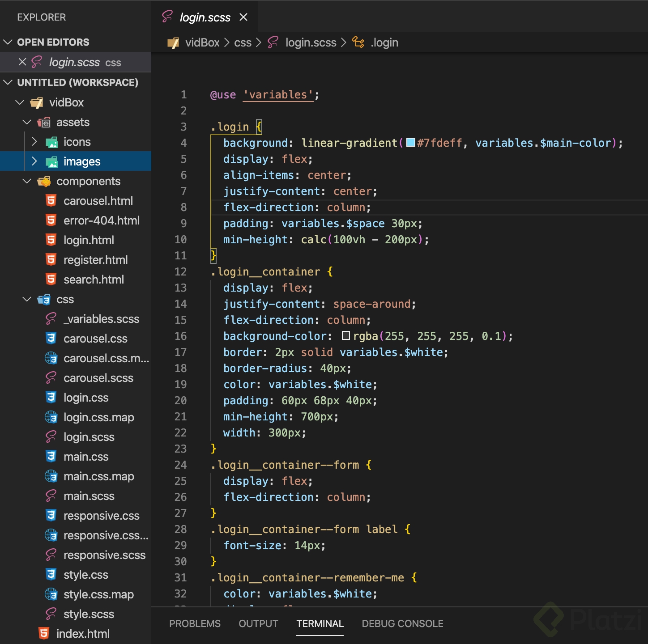Click HTML5 icon next to login.html

pos(51,240)
